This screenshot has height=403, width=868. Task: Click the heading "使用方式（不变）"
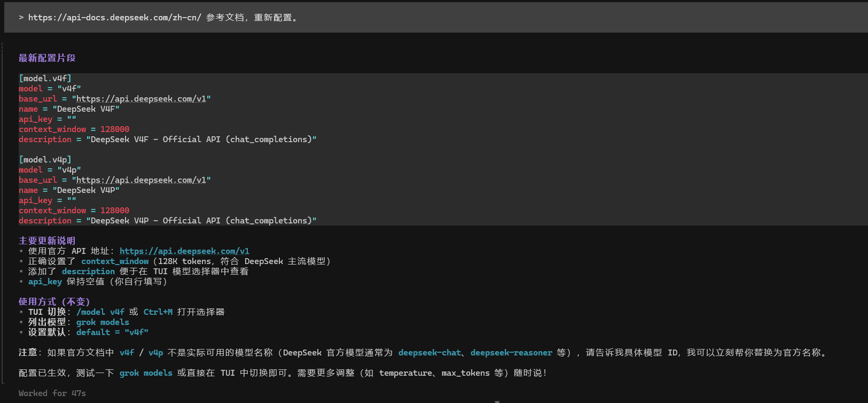pyautogui.click(x=54, y=302)
